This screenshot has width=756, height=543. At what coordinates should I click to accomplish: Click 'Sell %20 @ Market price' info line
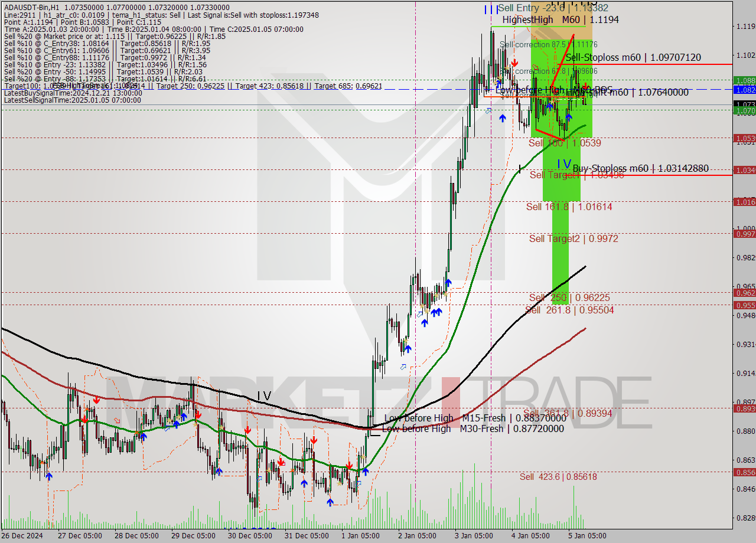point(114,37)
